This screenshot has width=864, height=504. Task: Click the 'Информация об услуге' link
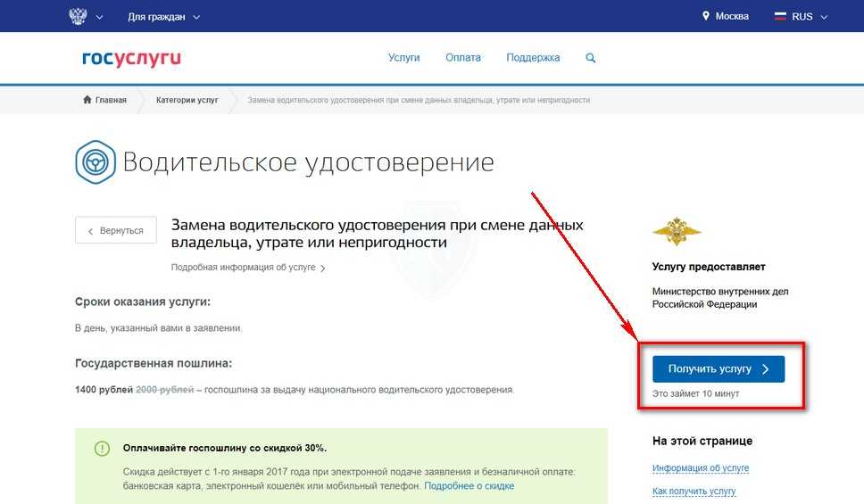[x=700, y=468]
